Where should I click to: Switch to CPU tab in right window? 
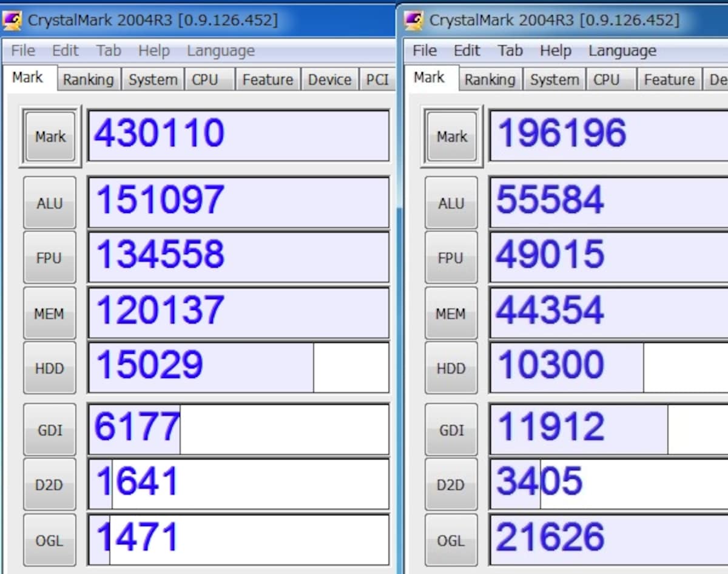pos(612,79)
